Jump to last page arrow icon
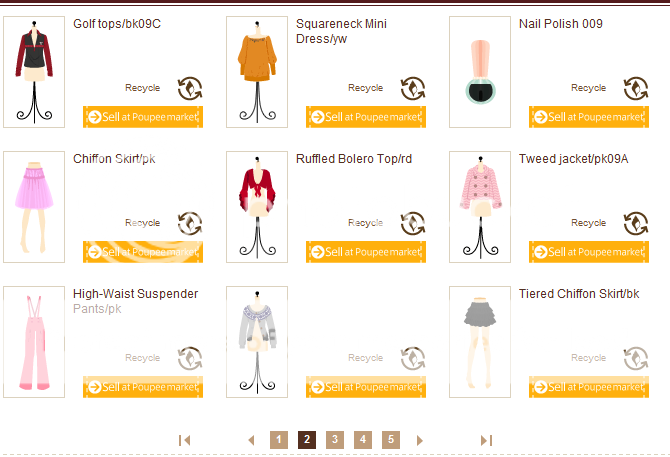This screenshot has height=457, width=670. pyautogui.click(x=486, y=440)
